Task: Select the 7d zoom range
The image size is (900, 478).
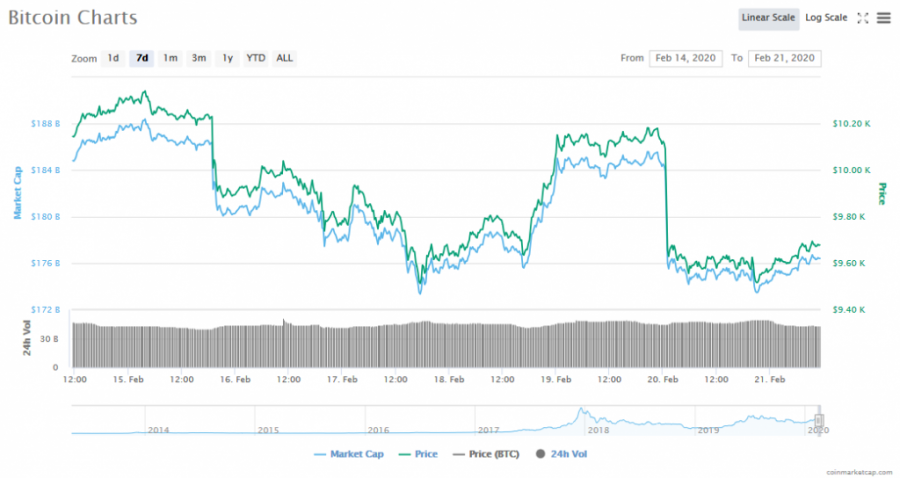Action: click(142, 58)
